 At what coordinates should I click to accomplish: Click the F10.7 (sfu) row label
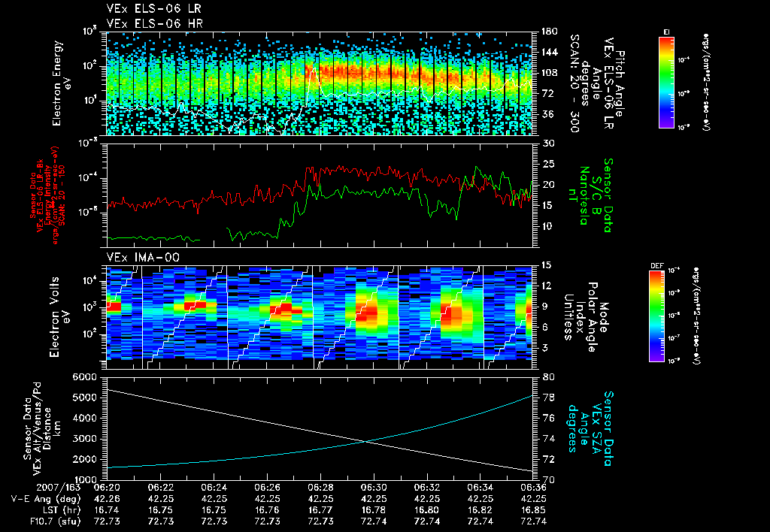tap(54, 521)
